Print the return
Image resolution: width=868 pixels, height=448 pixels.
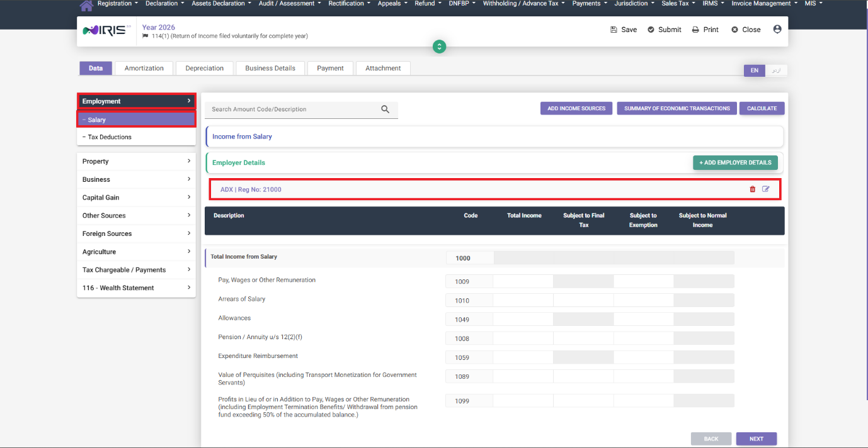tap(705, 30)
